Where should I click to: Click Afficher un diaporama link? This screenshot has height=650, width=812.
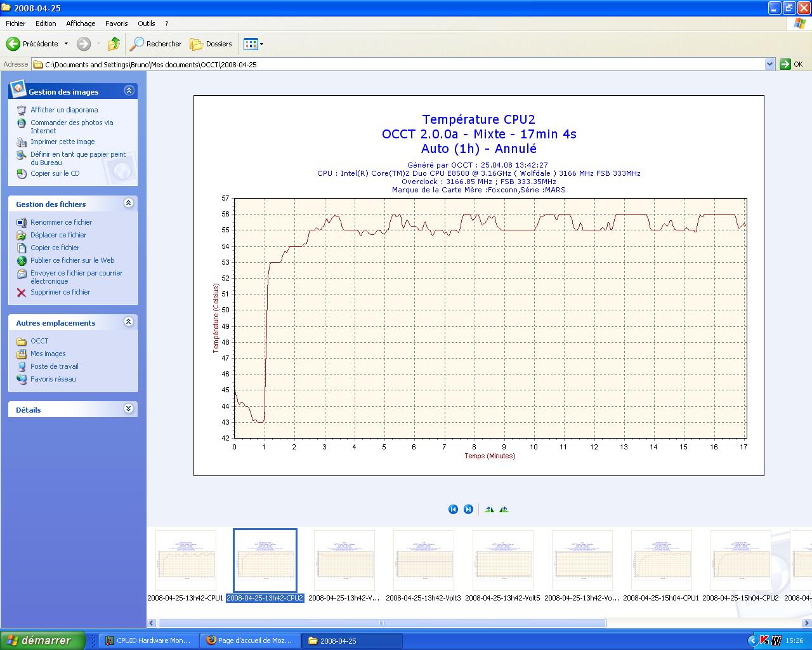point(64,110)
